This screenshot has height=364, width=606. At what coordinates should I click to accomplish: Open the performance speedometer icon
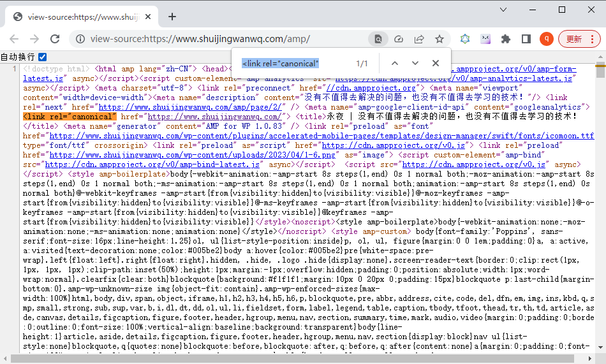pyautogui.click(x=399, y=39)
